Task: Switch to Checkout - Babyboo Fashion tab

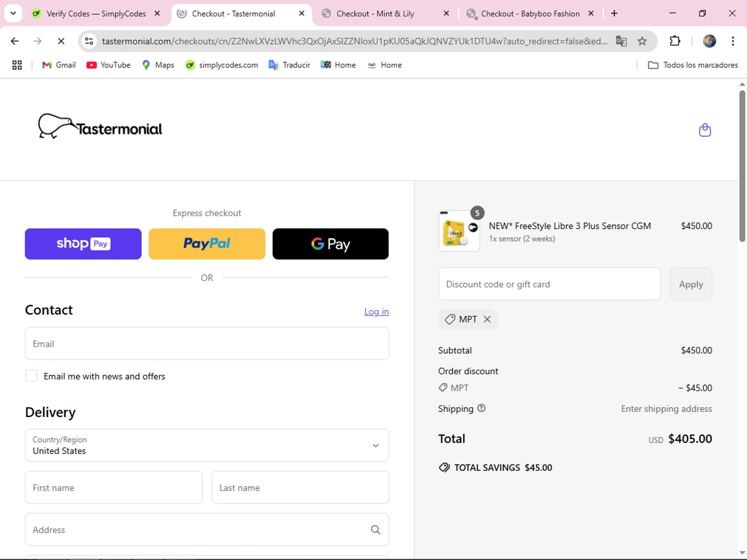Action: pyautogui.click(x=530, y=13)
